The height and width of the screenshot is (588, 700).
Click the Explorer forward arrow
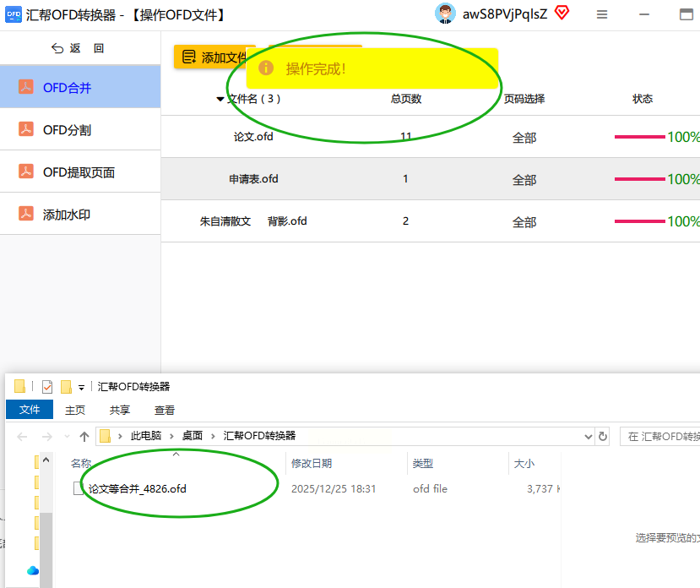coord(47,437)
